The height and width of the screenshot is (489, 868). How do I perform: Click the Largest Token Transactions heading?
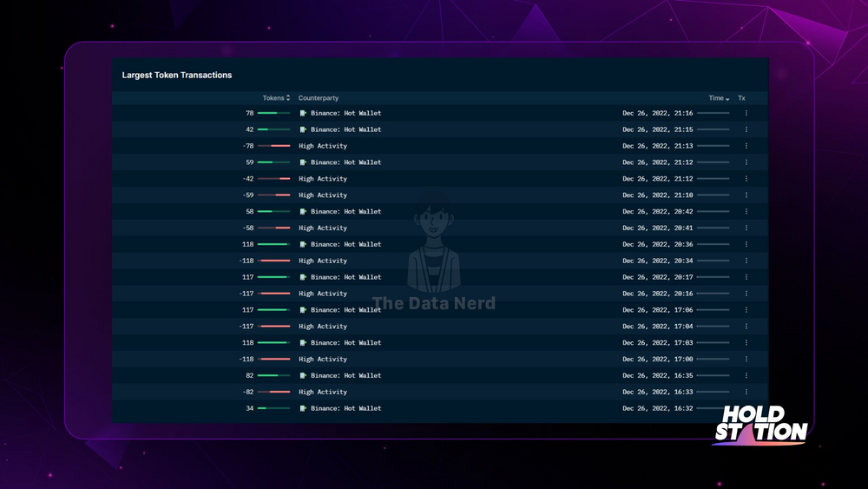pos(176,75)
